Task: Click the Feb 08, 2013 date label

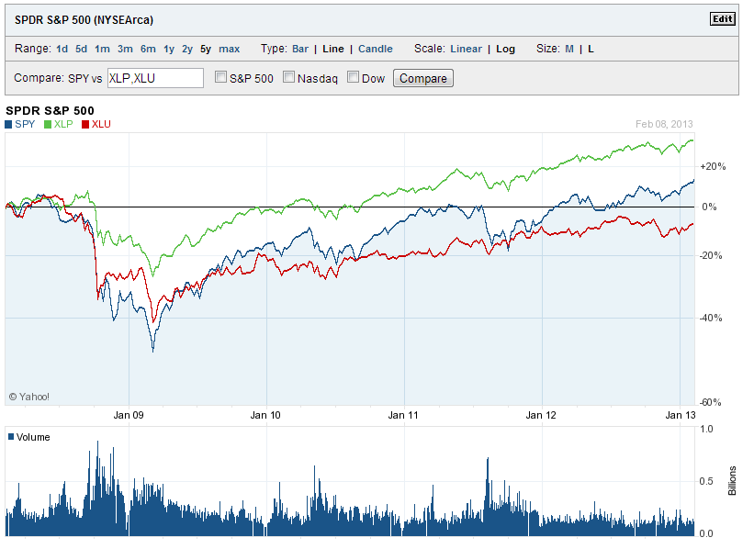Action: coord(664,124)
